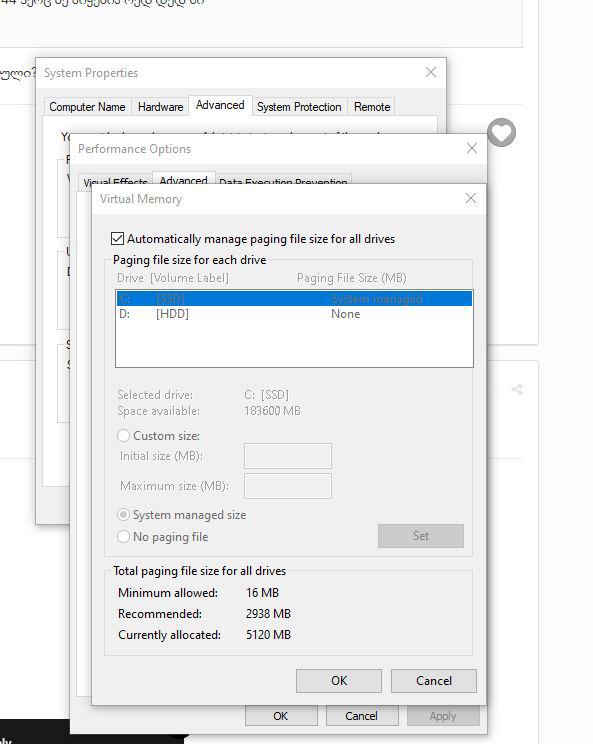Image resolution: width=593 pixels, height=744 pixels.
Task: Switch to the Hardware tab
Action: pyautogui.click(x=160, y=107)
